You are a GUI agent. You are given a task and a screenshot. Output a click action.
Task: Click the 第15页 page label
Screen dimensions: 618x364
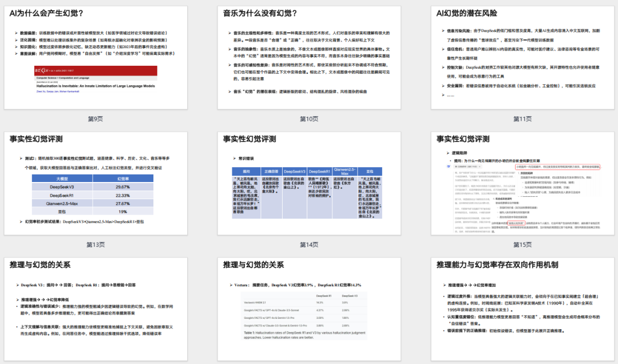pos(522,244)
